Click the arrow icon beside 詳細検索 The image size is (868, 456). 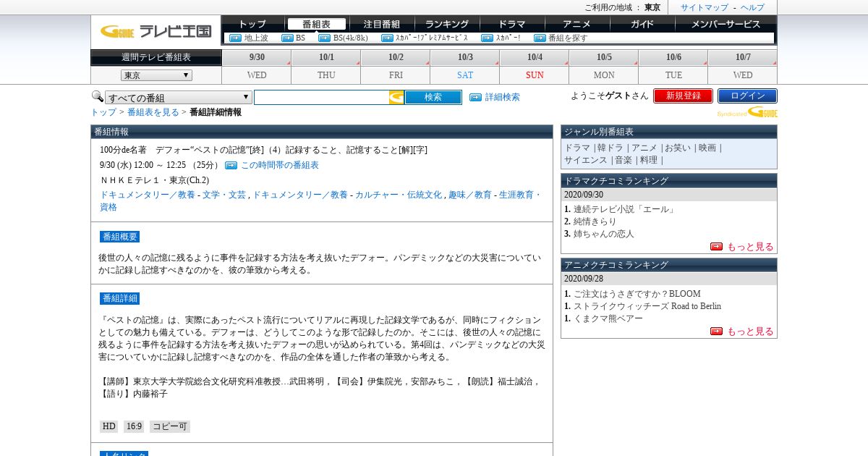tap(475, 97)
